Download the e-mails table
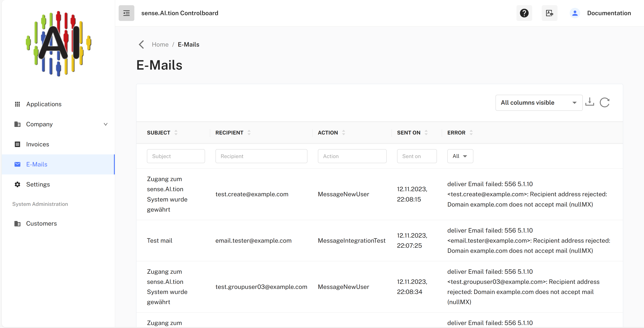644x328 pixels. coord(590,102)
